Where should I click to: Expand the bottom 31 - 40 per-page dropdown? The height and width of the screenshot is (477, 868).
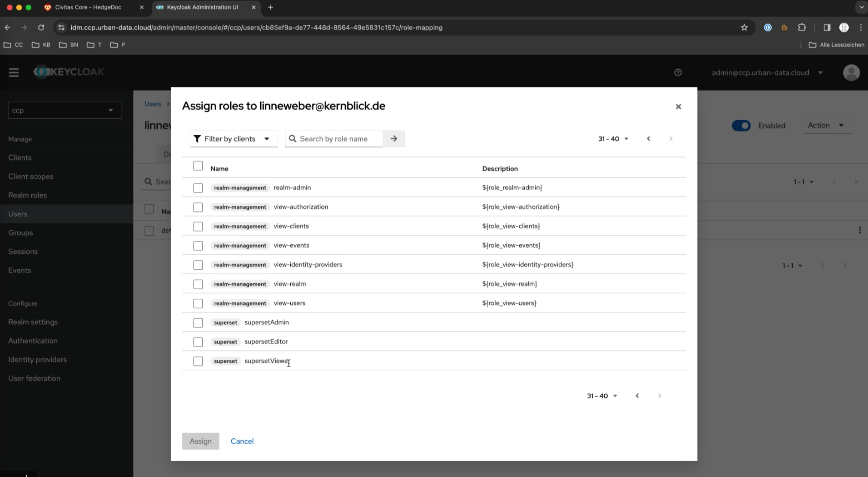tap(602, 396)
